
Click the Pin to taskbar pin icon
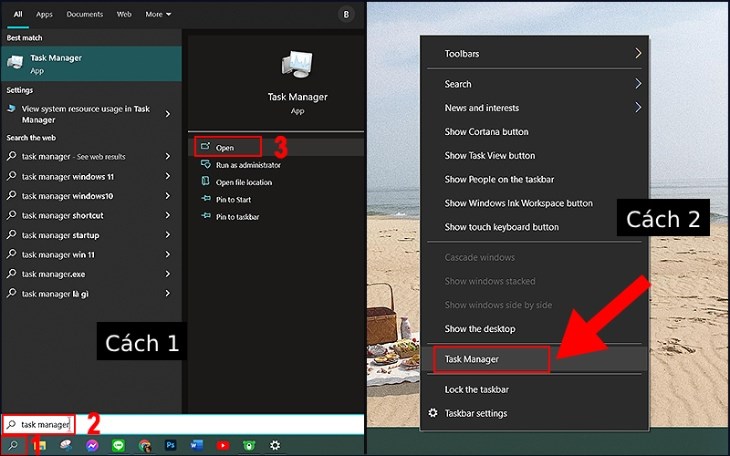[x=205, y=216]
